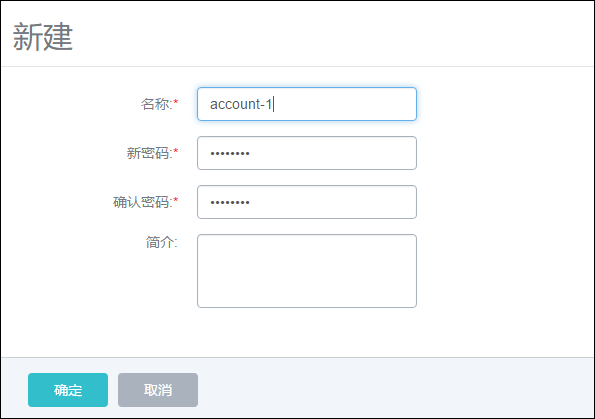Focus the 确认密码 password field
This screenshot has width=595, height=419.
pyautogui.click(x=307, y=202)
